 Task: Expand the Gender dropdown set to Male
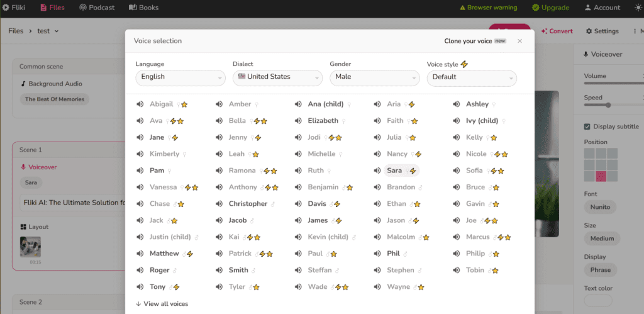click(x=374, y=77)
